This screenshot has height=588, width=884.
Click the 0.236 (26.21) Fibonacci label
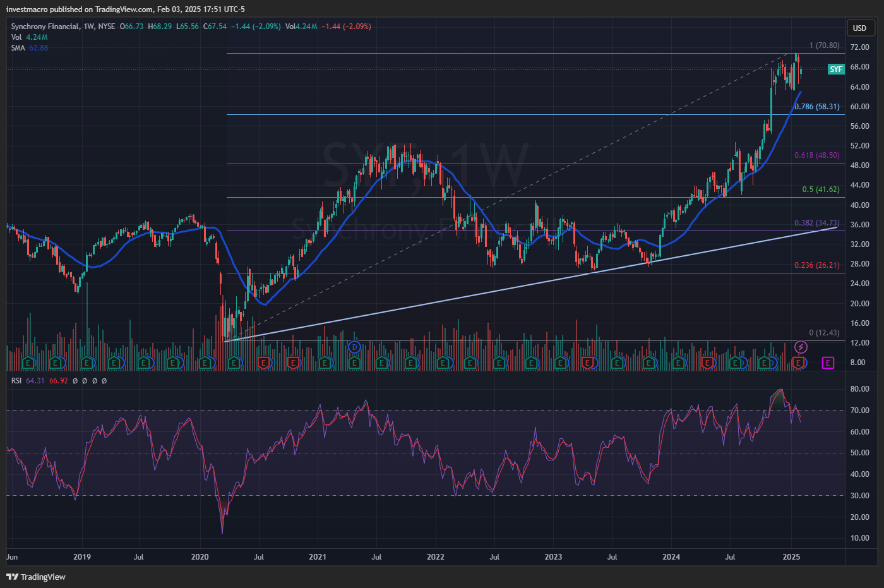817,265
